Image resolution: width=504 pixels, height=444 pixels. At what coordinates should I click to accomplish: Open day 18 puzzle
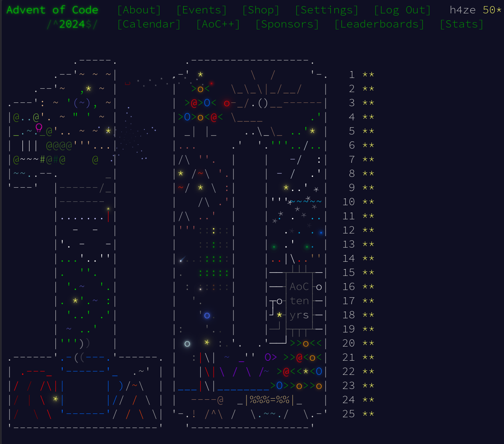(349, 315)
